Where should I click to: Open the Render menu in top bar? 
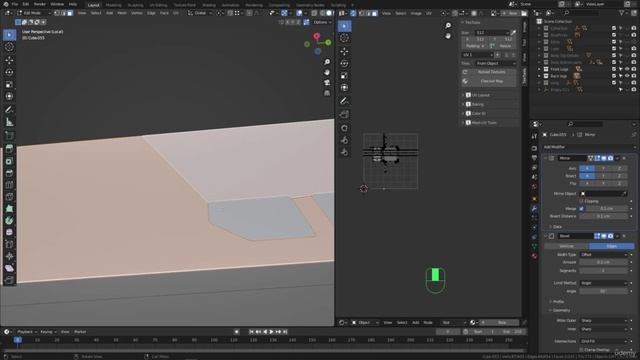coord(40,4)
